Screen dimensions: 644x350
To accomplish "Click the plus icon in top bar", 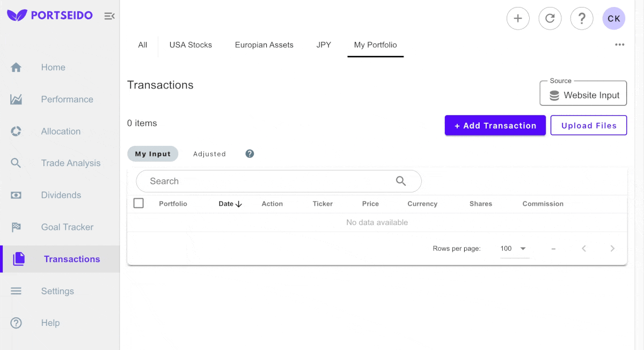I will 518,18.
